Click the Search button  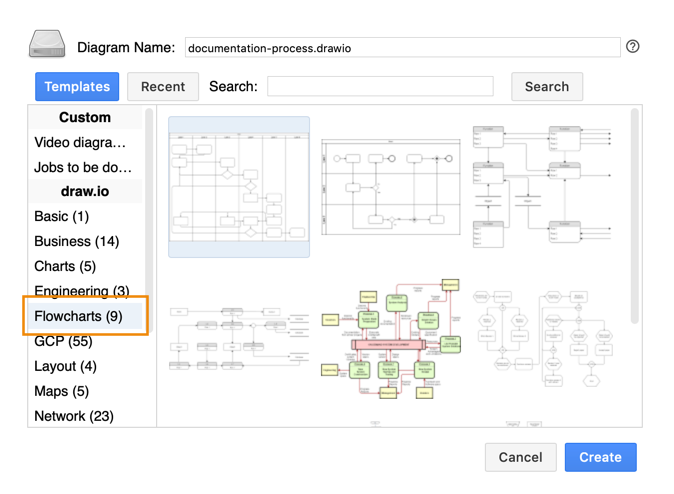pyautogui.click(x=547, y=86)
